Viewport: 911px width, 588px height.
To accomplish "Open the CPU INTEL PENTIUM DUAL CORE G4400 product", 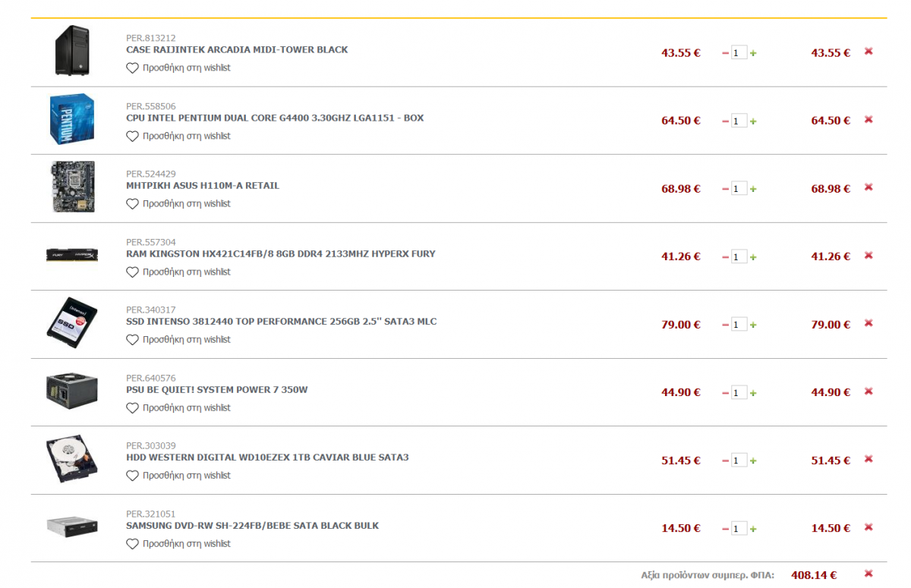I will click(275, 118).
